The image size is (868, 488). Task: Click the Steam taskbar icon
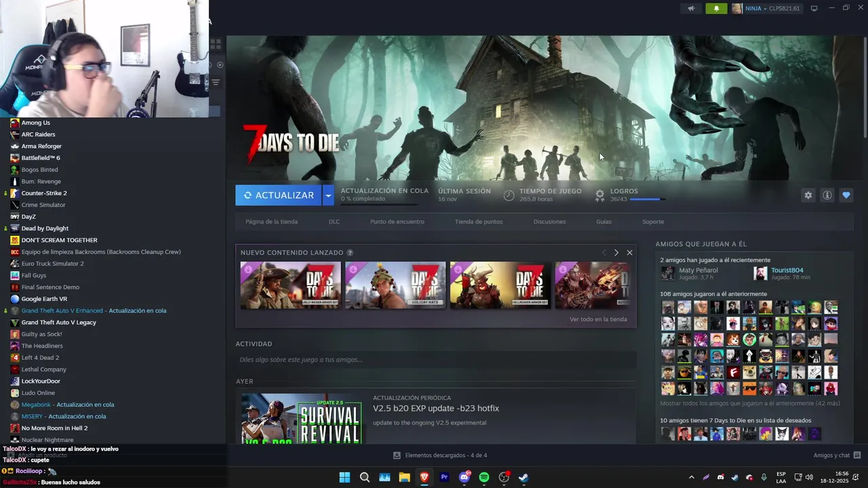coord(524,477)
